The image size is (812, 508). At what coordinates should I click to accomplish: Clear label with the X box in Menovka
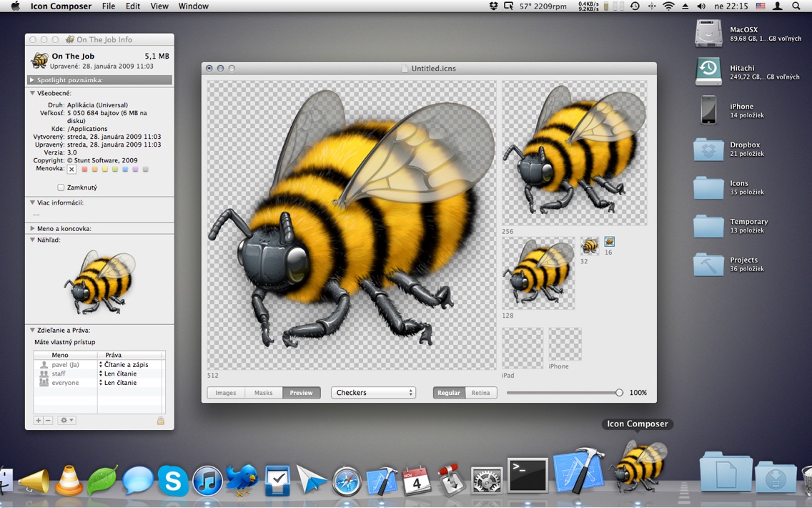coord(71,169)
